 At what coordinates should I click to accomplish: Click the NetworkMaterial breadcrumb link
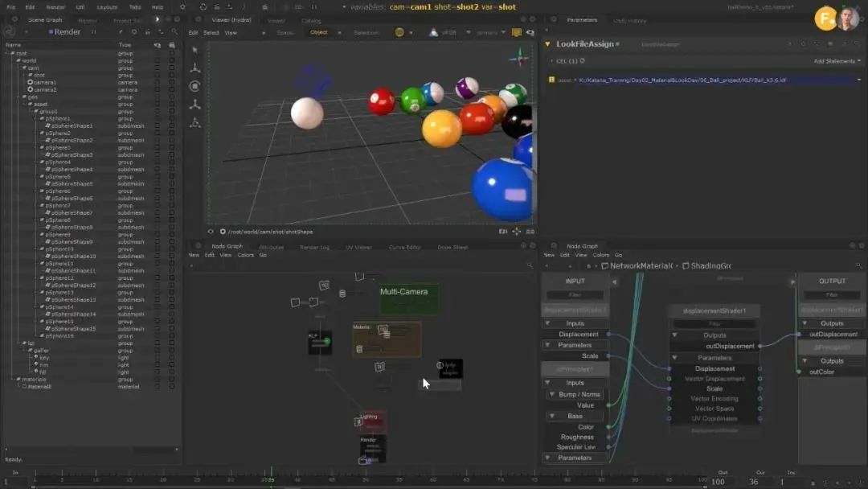click(641, 266)
